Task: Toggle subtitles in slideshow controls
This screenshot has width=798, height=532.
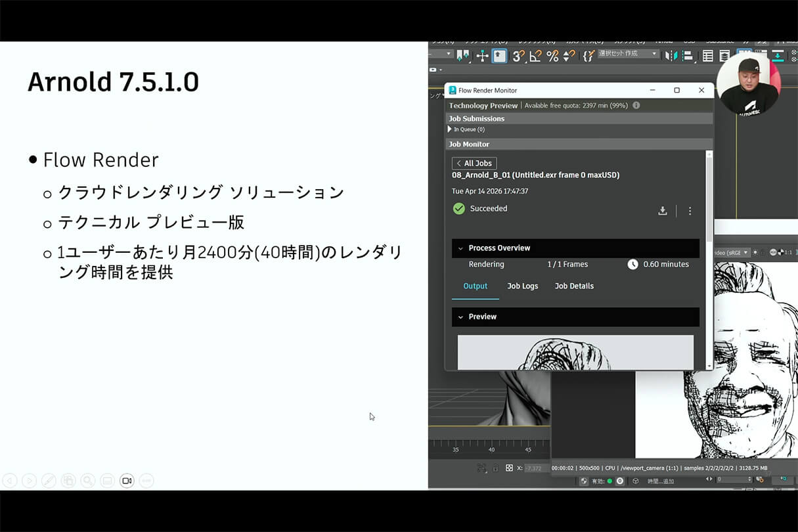Action: [x=107, y=481]
